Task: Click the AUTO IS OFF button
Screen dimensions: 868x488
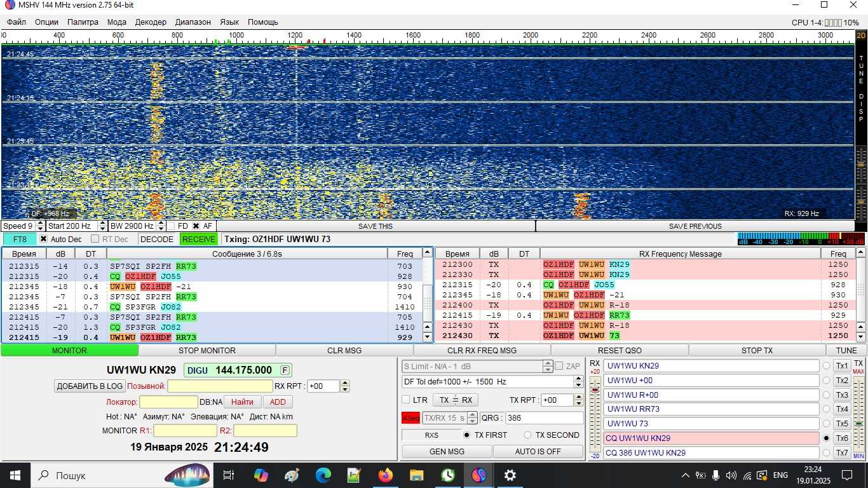Action: [538, 452]
